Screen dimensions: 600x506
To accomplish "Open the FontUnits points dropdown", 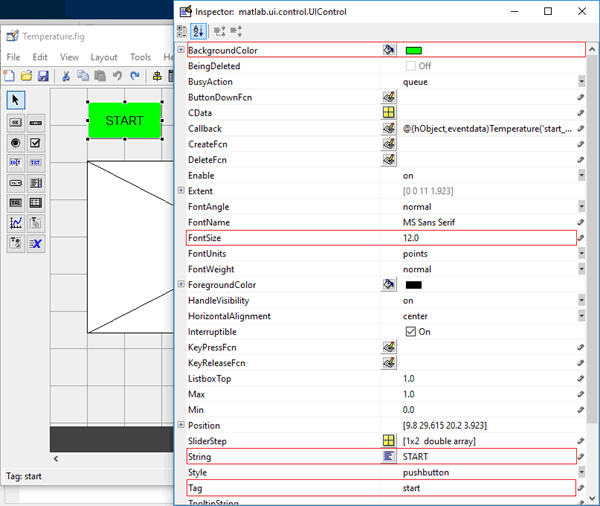I will 581,253.
